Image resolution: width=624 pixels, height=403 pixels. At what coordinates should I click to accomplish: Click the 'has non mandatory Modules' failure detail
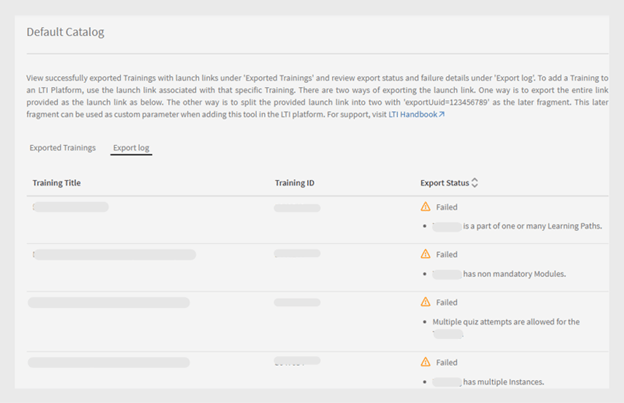pos(512,273)
